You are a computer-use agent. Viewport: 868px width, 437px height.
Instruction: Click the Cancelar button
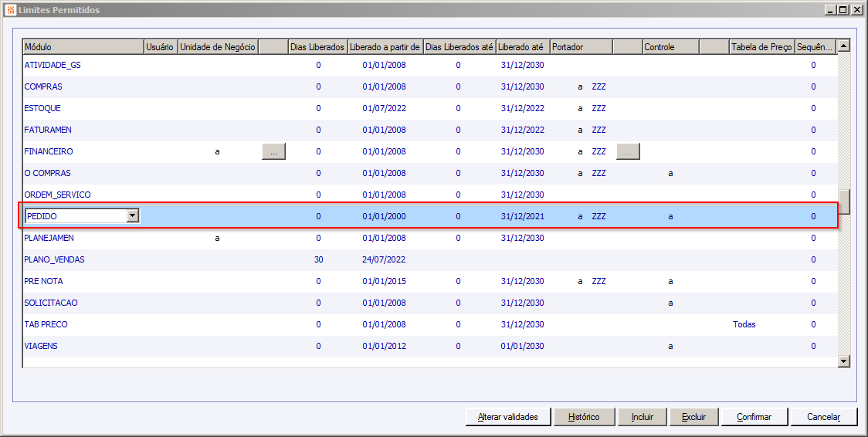pos(823,417)
